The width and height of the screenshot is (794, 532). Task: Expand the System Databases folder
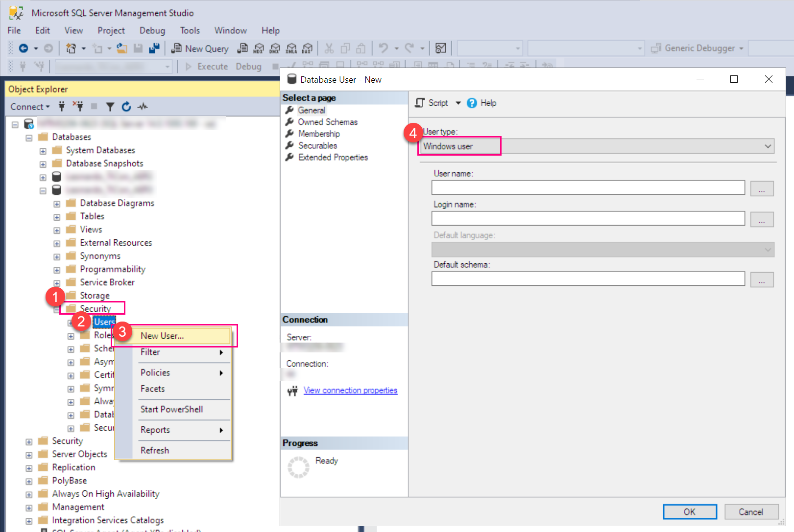(43, 151)
